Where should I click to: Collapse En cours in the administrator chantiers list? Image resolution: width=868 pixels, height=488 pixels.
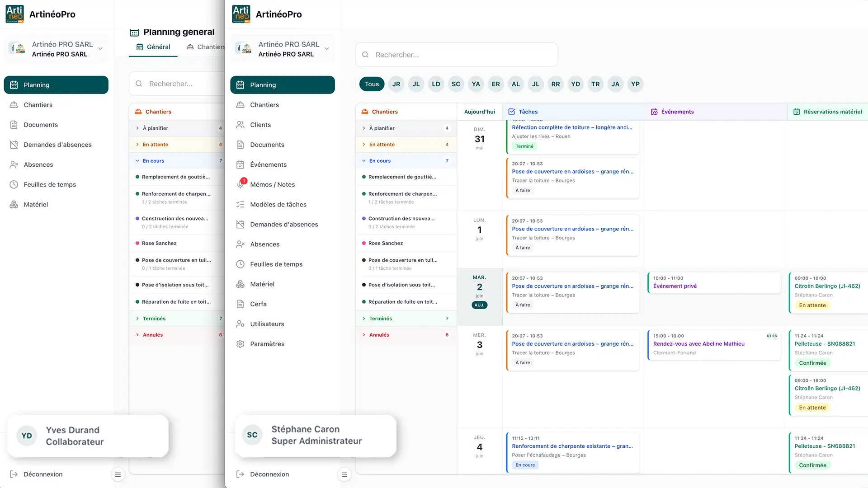(406, 161)
